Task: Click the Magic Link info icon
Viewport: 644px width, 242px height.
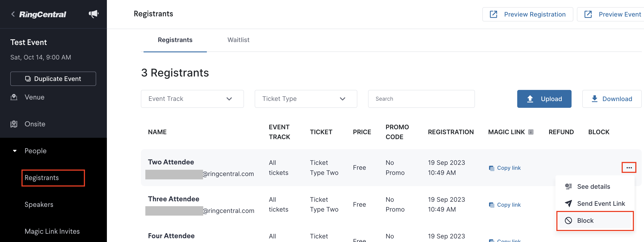Action: click(531, 132)
